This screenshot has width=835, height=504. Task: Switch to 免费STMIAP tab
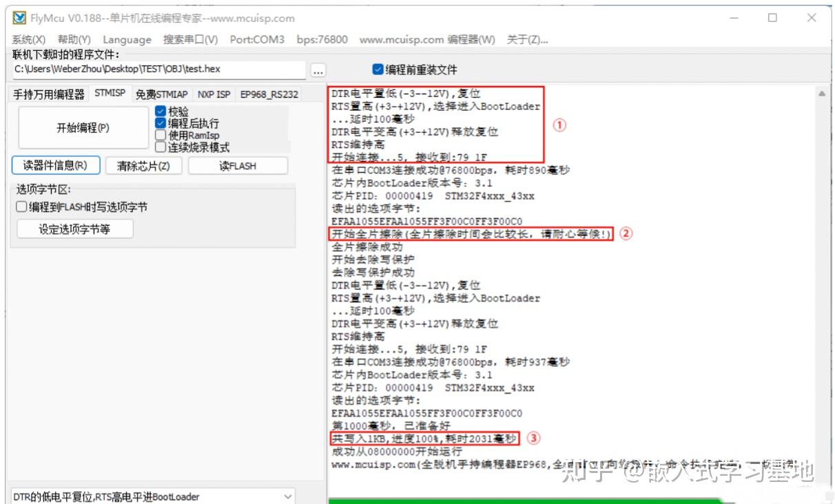[x=161, y=94]
